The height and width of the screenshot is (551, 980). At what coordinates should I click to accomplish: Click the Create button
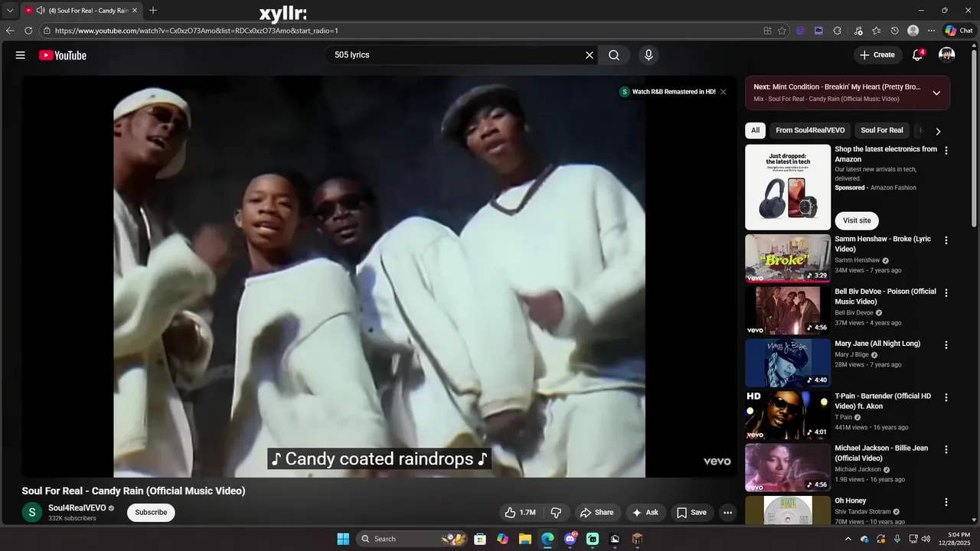coord(877,55)
